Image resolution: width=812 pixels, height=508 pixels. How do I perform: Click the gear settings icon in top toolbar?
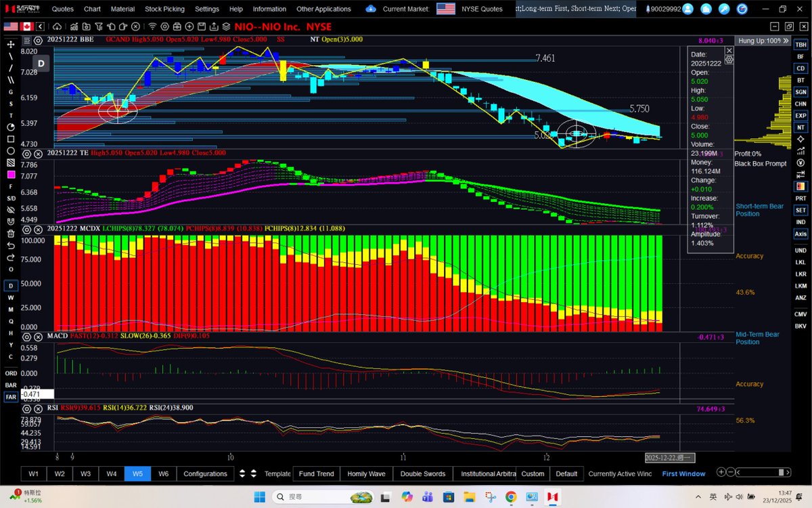[165, 26]
